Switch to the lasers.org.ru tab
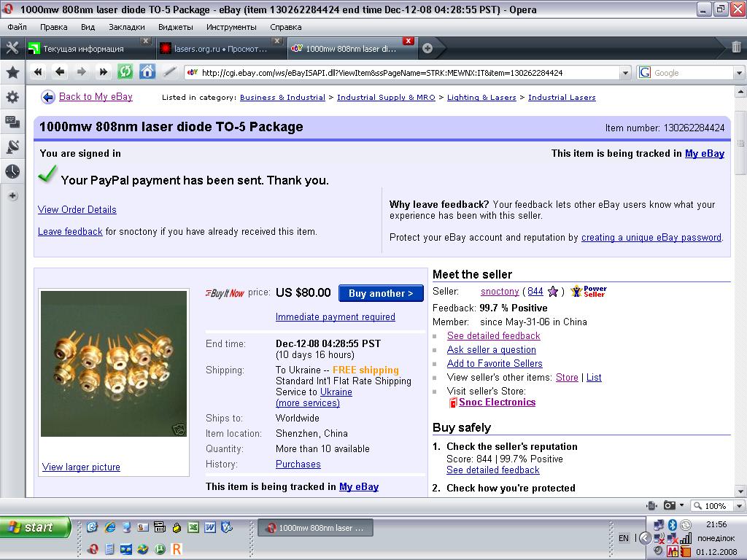The width and height of the screenshot is (747, 560). 220,49
